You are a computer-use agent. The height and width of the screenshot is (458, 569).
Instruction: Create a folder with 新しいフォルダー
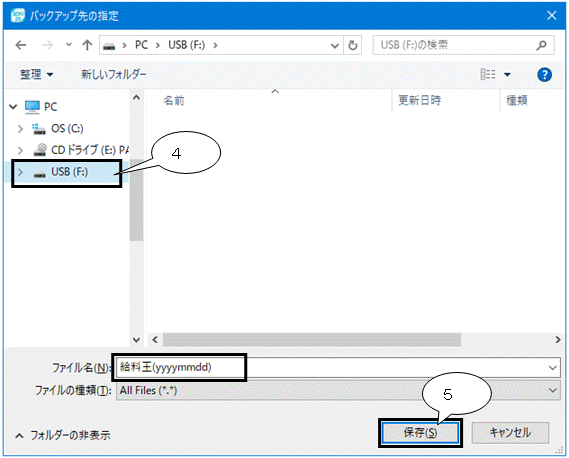click(114, 74)
